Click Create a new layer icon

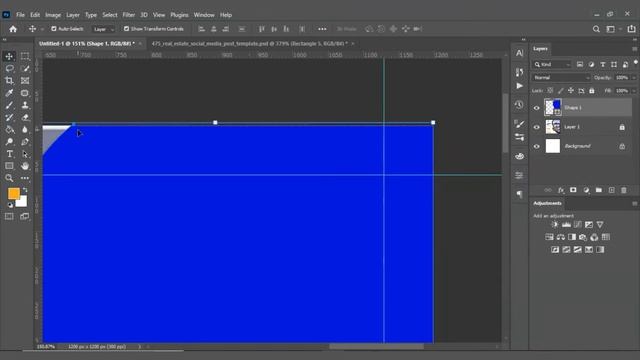point(611,190)
